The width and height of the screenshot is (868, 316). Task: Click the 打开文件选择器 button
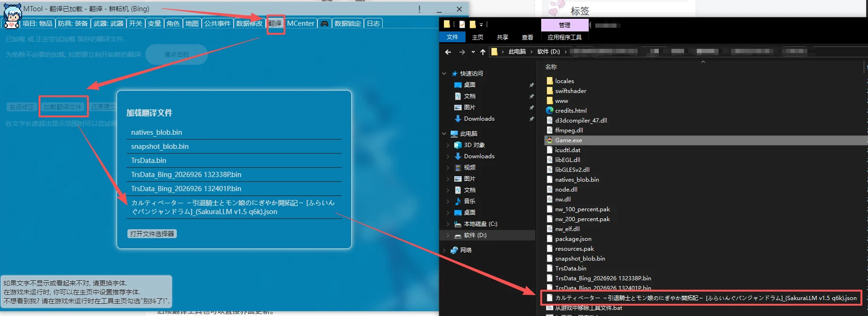[x=152, y=233]
